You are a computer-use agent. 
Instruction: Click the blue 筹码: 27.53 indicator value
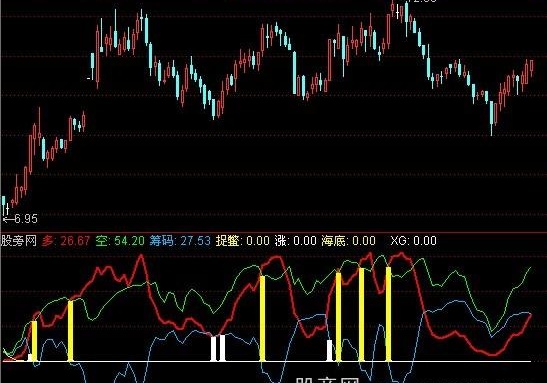point(180,241)
